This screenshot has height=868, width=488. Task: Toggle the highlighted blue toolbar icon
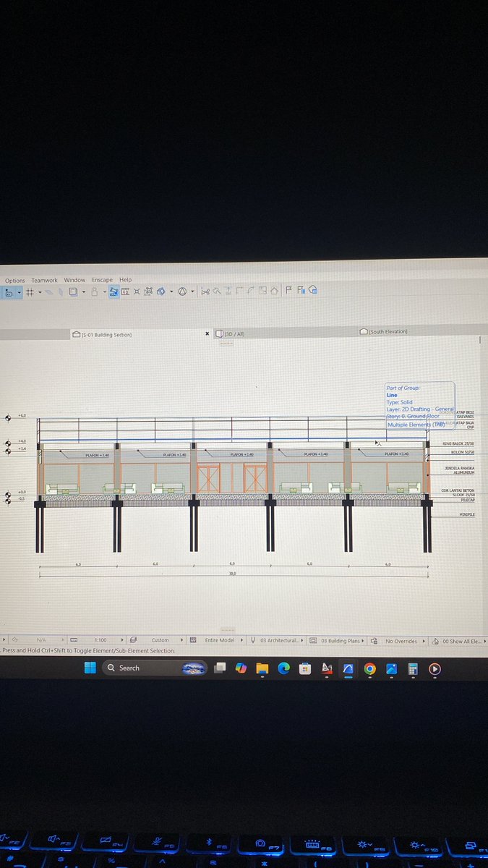[x=114, y=292]
